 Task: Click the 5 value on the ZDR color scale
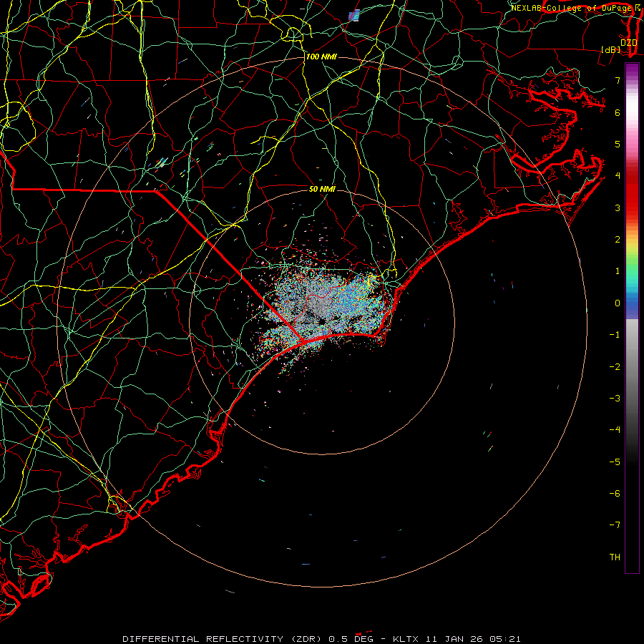pos(618,144)
